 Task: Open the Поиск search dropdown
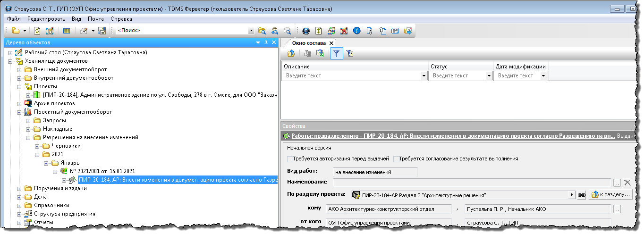coord(251,31)
